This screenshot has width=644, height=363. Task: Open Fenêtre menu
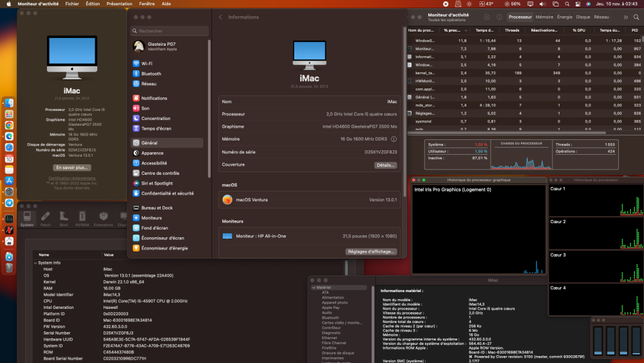coord(147,4)
